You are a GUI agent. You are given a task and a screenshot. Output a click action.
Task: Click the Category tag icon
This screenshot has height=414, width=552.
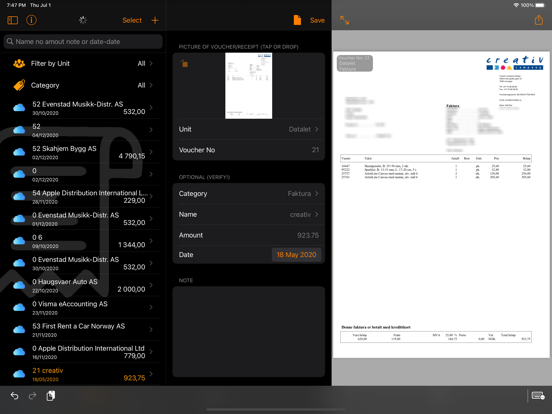(x=19, y=85)
